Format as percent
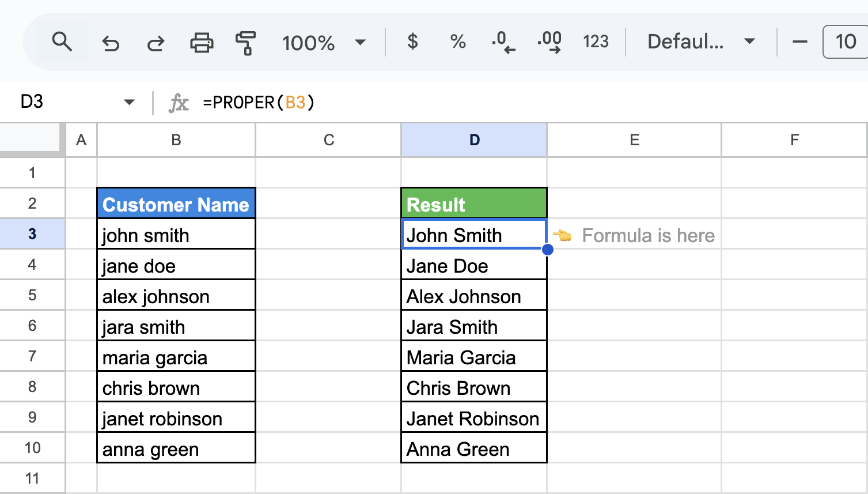 click(458, 42)
